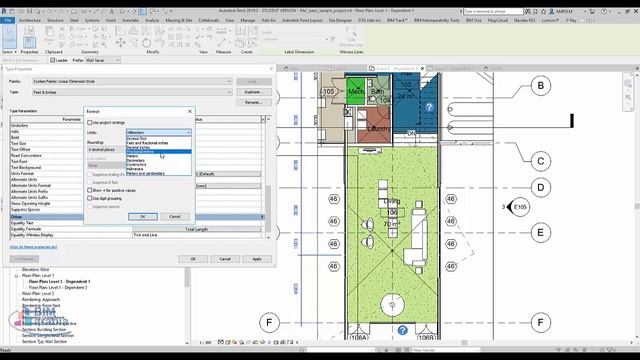Select the Modify arrow tool
640x360 pixels.
9,36
